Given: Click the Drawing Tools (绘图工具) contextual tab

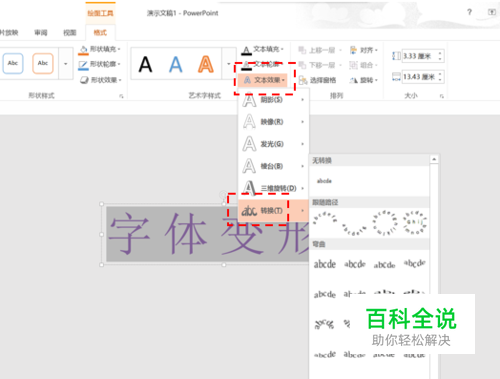Looking at the screenshot, I should [x=100, y=13].
